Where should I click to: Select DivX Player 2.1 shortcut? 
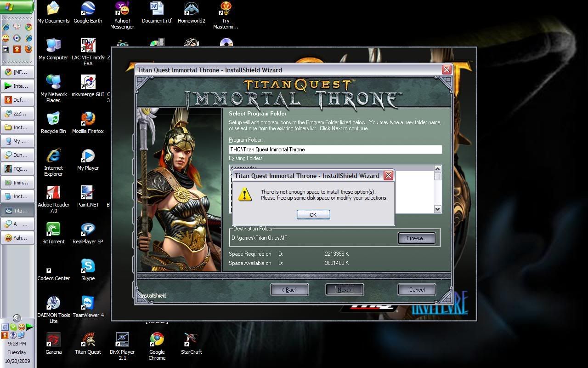coord(122,346)
